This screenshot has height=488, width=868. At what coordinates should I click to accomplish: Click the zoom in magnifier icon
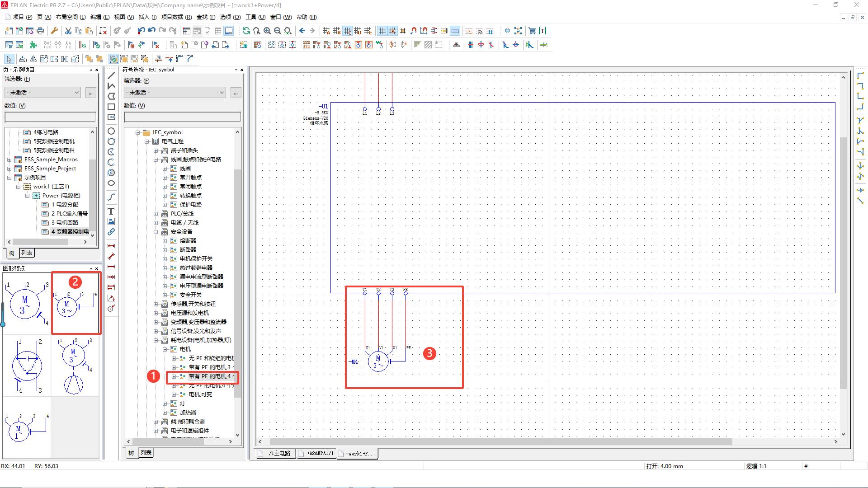[267, 31]
